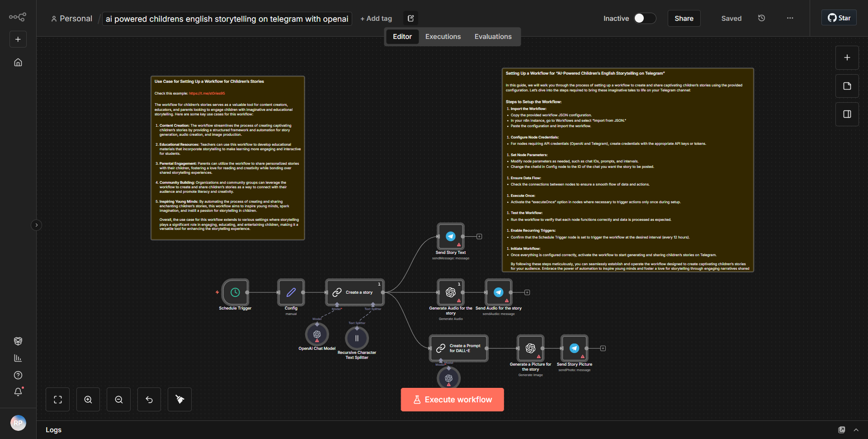
Task: Pop out the Logs panel icon
Action: pyautogui.click(x=841, y=430)
